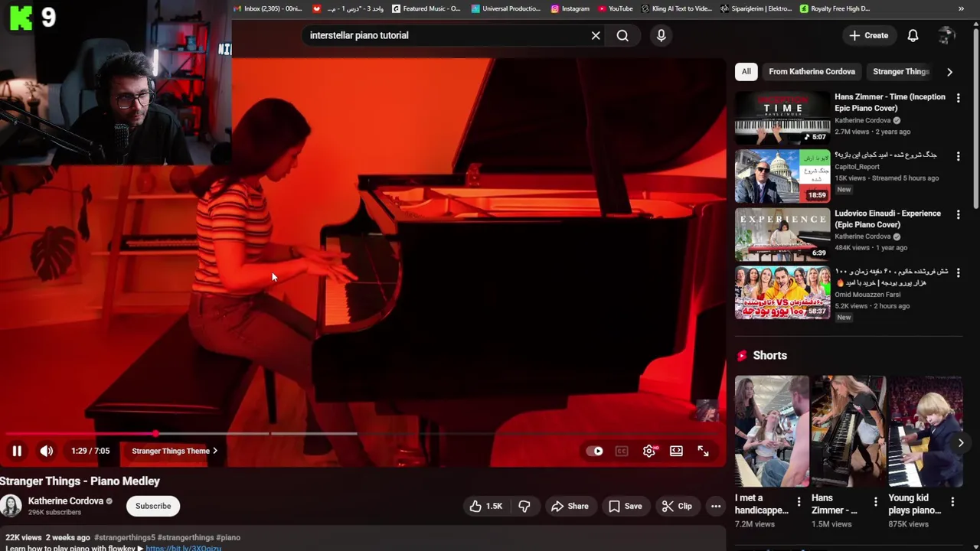The height and width of the screenshot is (551, 980).
Task: Select the All filter chip
Action: [746, 71]
